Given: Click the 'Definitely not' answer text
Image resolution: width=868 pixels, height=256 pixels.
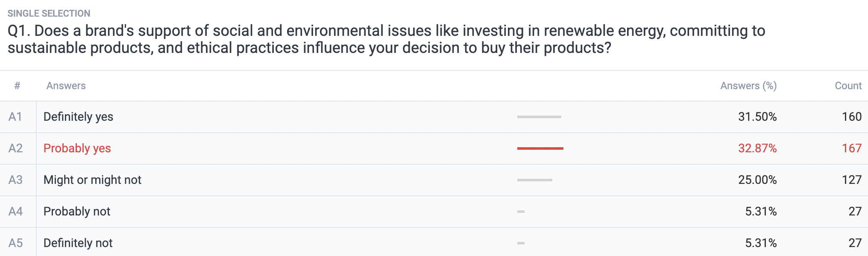Looking at the screenshot, I should [x=78, y=243].
